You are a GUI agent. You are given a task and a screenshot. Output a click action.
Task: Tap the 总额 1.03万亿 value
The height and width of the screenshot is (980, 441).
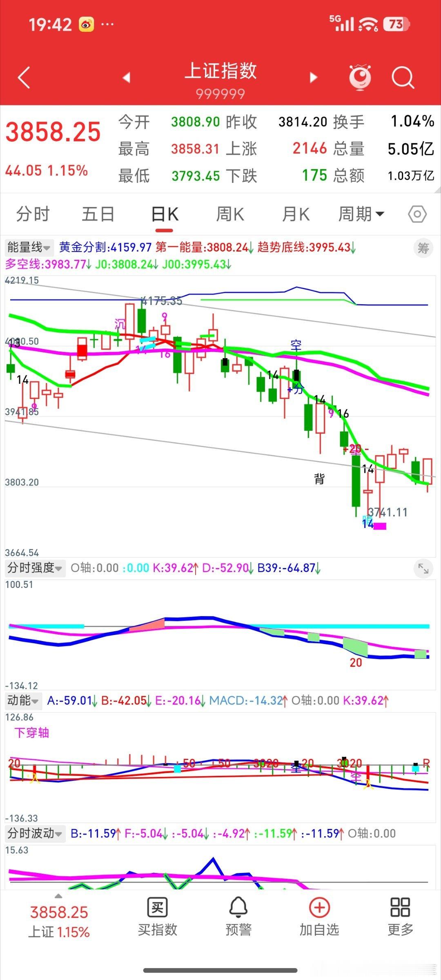(411, 176)
